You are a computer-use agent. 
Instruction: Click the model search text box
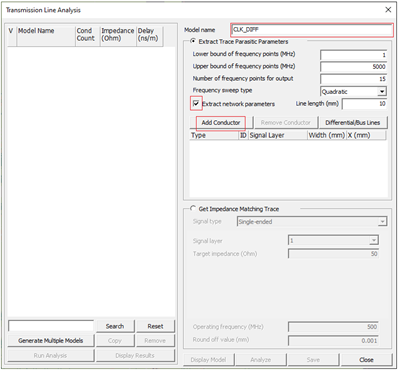pyautogui.click(x=51, y=326)
